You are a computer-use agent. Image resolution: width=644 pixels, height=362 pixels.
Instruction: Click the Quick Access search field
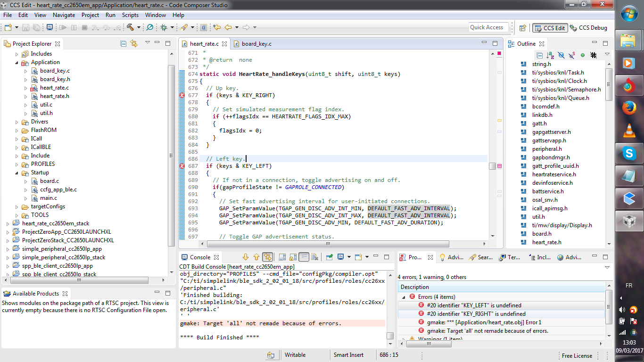click(488, 27)
